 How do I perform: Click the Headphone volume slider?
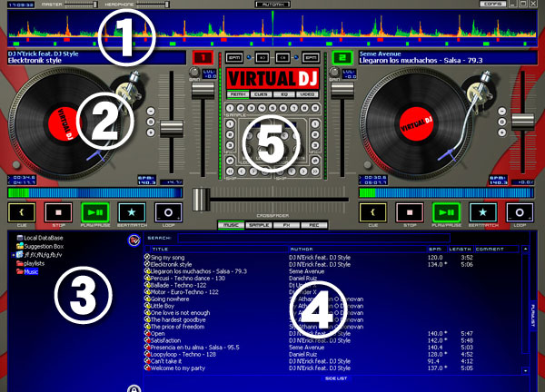pos(153,5)
